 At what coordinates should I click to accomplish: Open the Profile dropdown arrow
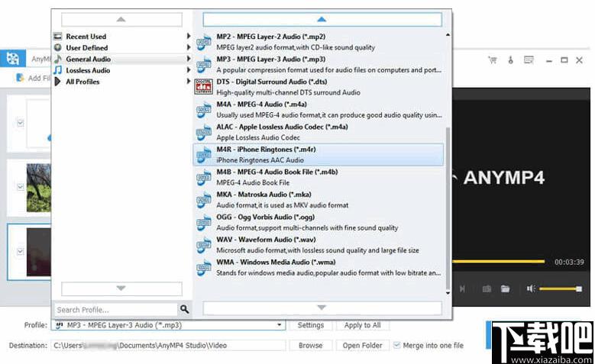pyautogui.click(x=280, y=325)
